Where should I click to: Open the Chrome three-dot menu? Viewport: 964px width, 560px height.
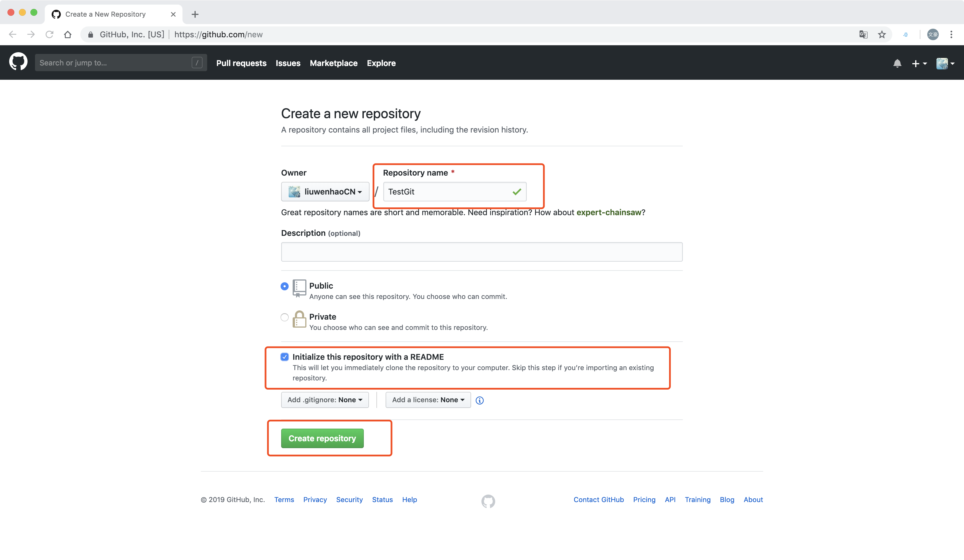951,34
